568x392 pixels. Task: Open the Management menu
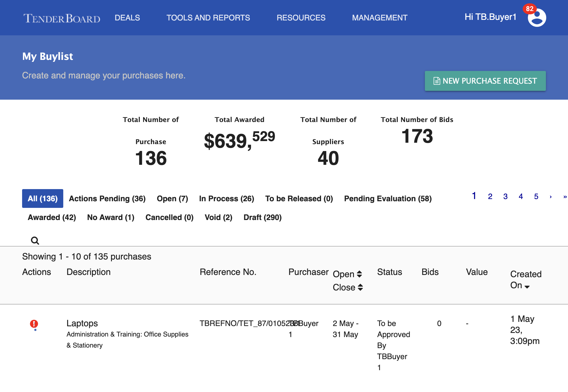380,18
